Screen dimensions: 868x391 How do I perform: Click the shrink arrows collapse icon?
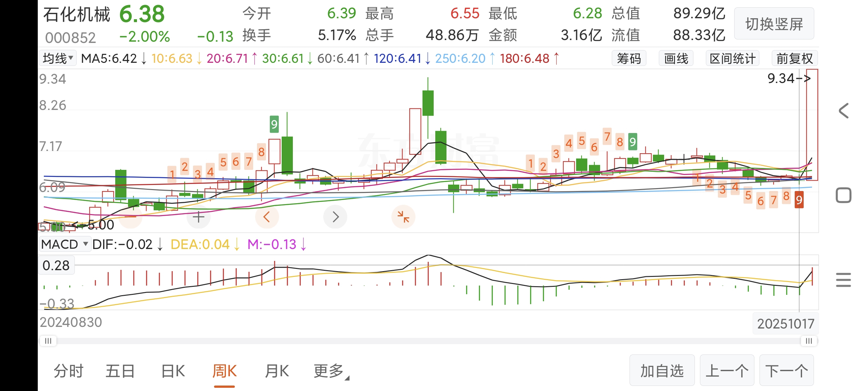coord(403,217)
